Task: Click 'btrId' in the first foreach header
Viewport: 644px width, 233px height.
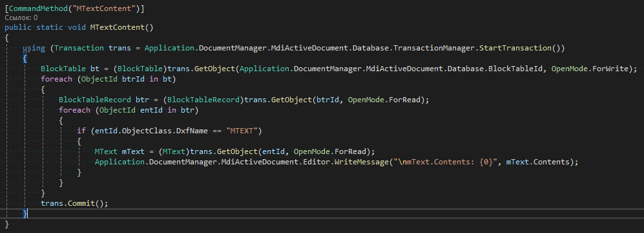Action: 133,78
